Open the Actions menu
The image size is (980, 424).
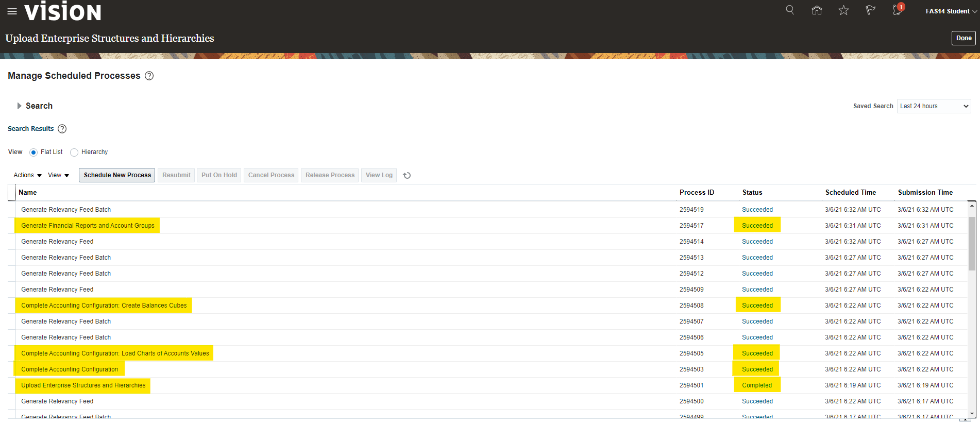click(x=27, y=176)
